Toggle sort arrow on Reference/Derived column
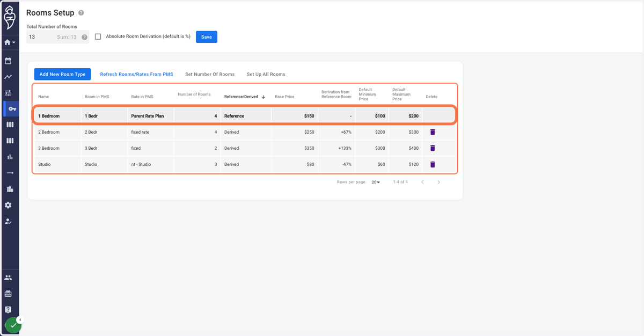Image resolution: width=644 pixels, height=336 pixels. coord(263,97)
